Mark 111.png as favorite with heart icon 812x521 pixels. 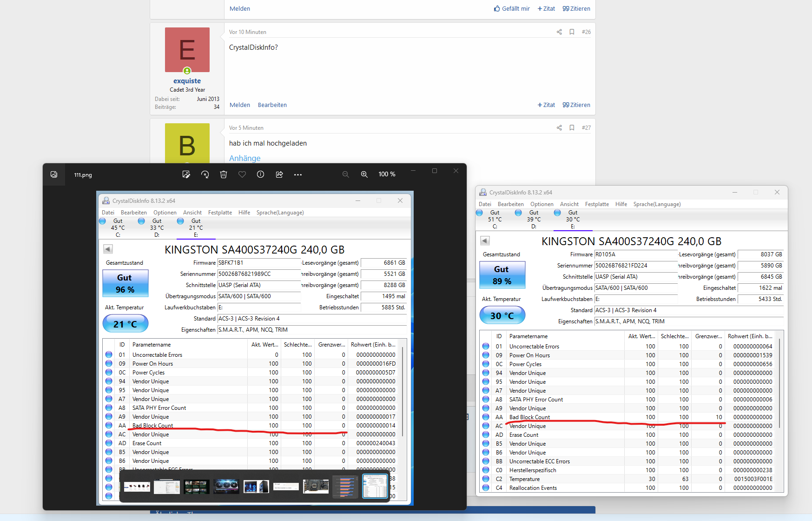[x=242, y=174]
